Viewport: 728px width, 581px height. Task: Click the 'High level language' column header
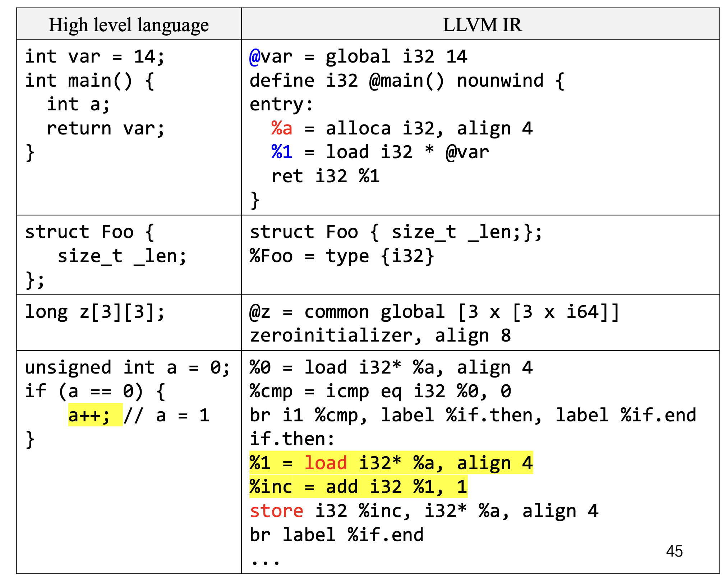(x=128, y=25)
